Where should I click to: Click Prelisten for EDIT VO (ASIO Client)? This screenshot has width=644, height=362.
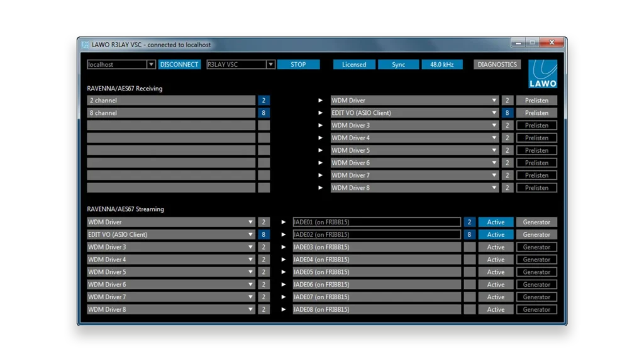coord(536,113)
